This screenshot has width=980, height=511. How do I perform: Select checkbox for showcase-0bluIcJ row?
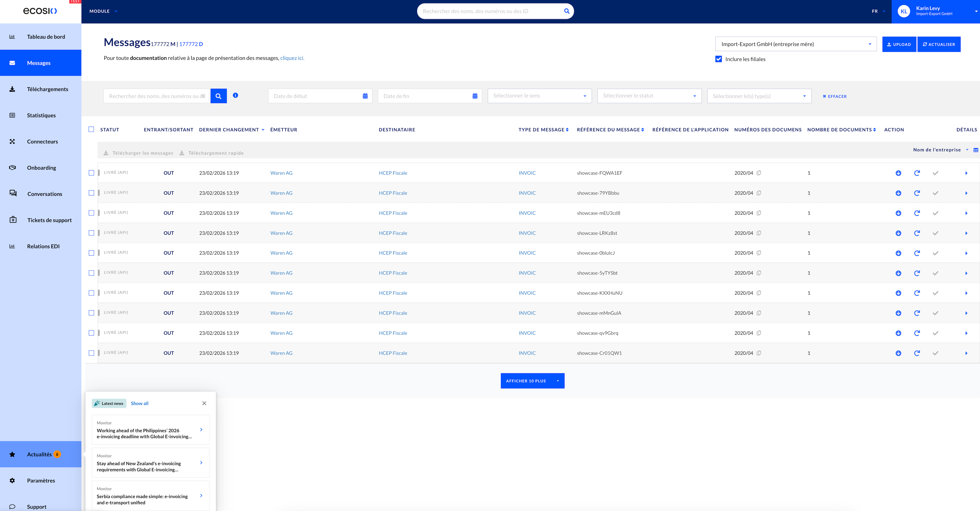click(x=91, y=253)
